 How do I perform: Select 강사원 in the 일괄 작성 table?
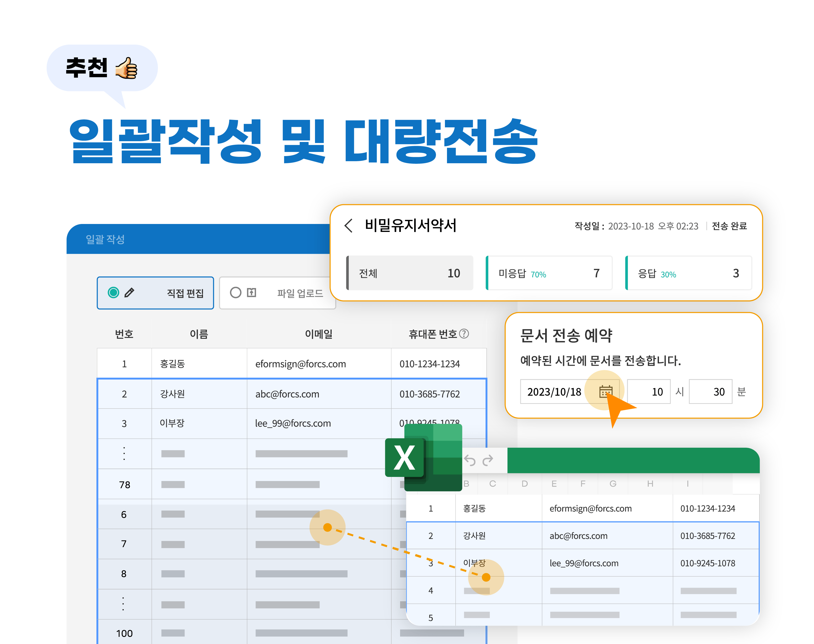(x=173, y=394)
